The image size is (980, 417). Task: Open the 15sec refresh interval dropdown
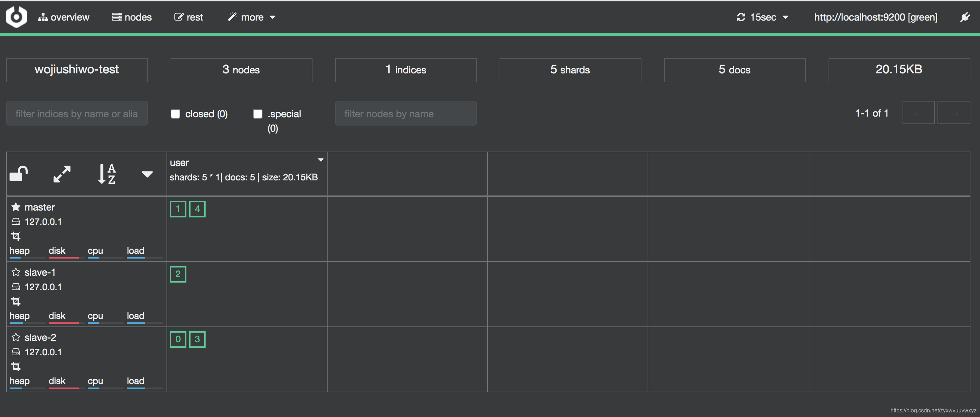[762, 17]
